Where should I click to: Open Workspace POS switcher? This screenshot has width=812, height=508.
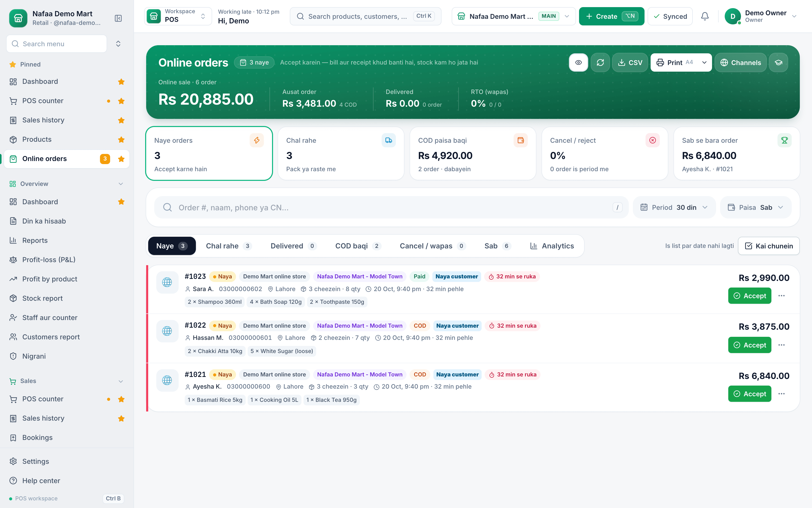coord(178,16)
